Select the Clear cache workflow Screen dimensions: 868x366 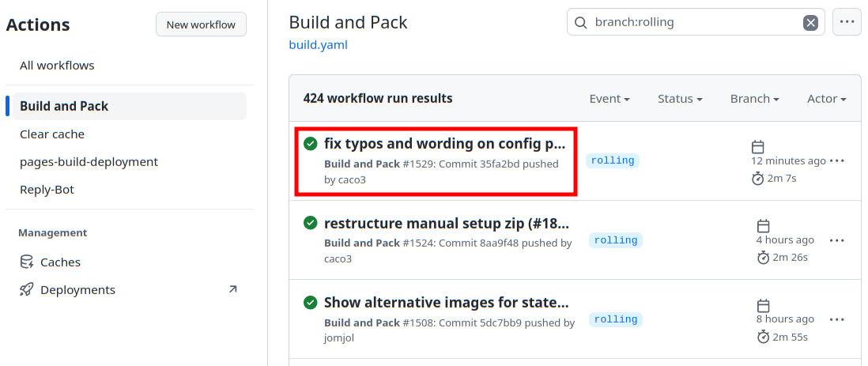(52, 134)
